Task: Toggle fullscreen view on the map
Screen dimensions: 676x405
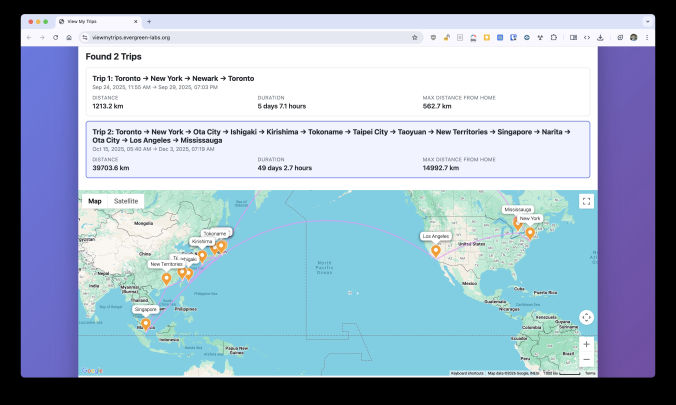Action: 586,201
